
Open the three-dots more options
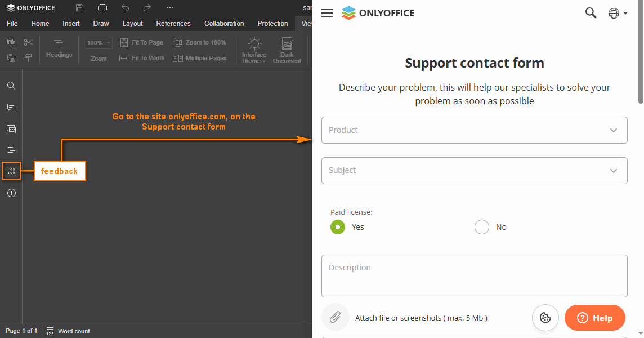pos(169,8)
